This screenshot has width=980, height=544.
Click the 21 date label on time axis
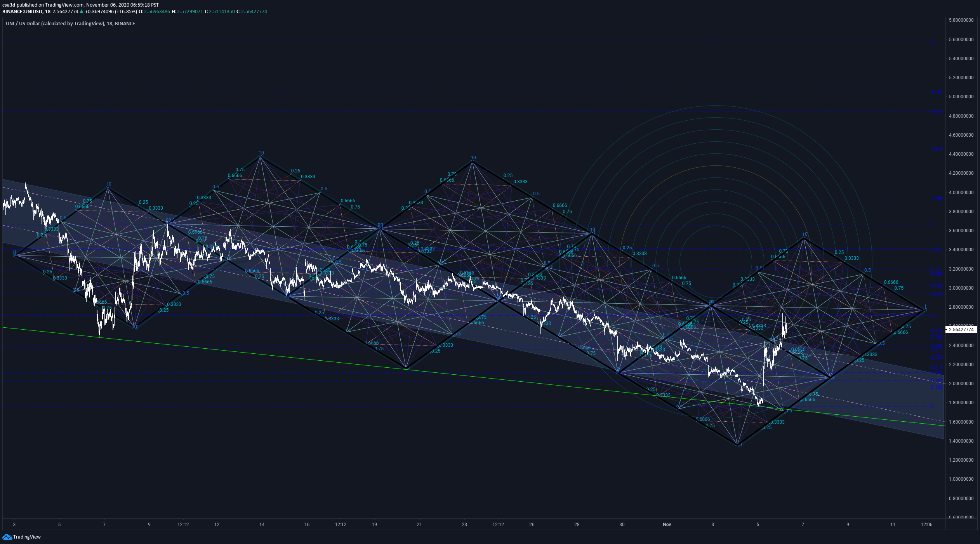pos(419,525)
